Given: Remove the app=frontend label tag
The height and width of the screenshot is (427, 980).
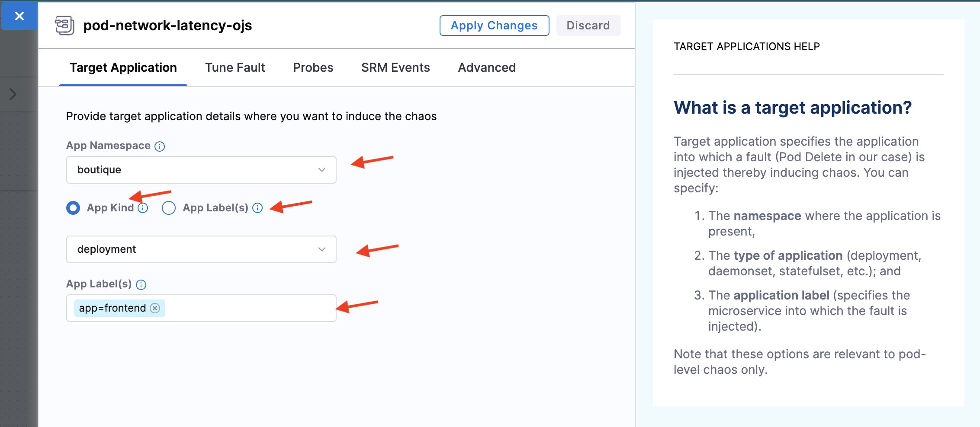Looking at the screenshot, I should tap(155, 308).
